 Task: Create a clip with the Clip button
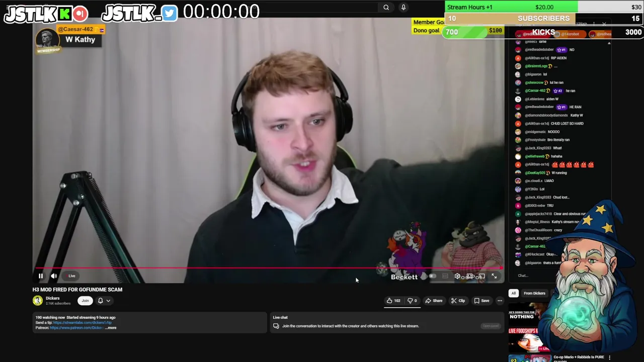tap(458, 301)
